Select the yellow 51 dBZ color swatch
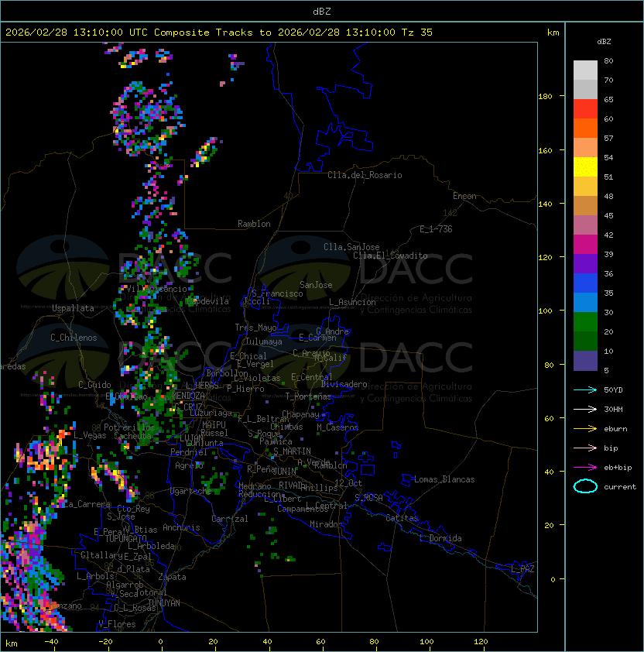The width and height of the screenshot is (644, 652). (x=585, y=167)
